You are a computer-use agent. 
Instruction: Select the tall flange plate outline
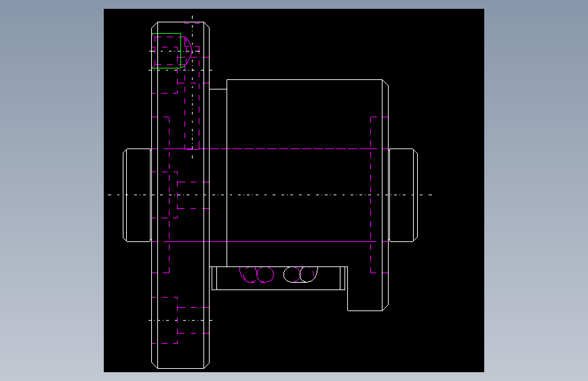pyautogui.click(x=180, y=195)
